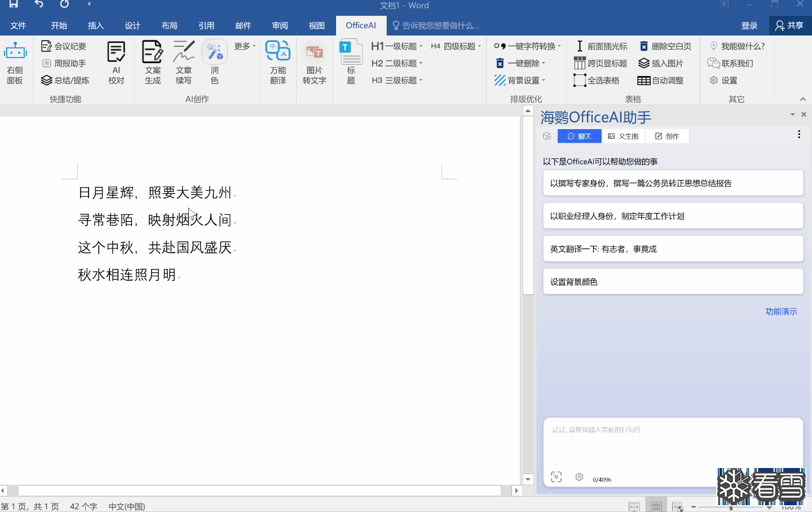Screen dimensions: 812x512
Task: Click suggestion 英文翻译一下: 有志者，事竟成
Action: pyautogui.click(x=673, y=249)
